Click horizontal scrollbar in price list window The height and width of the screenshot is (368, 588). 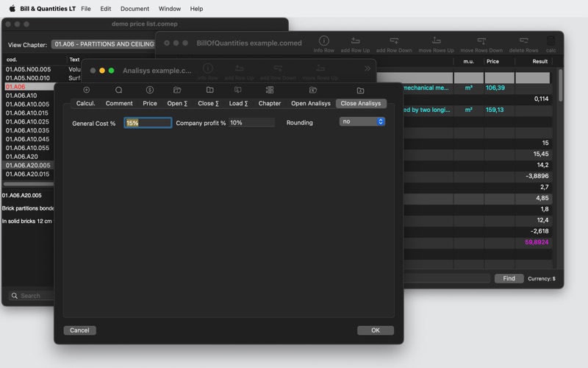(x=29, y=184)
